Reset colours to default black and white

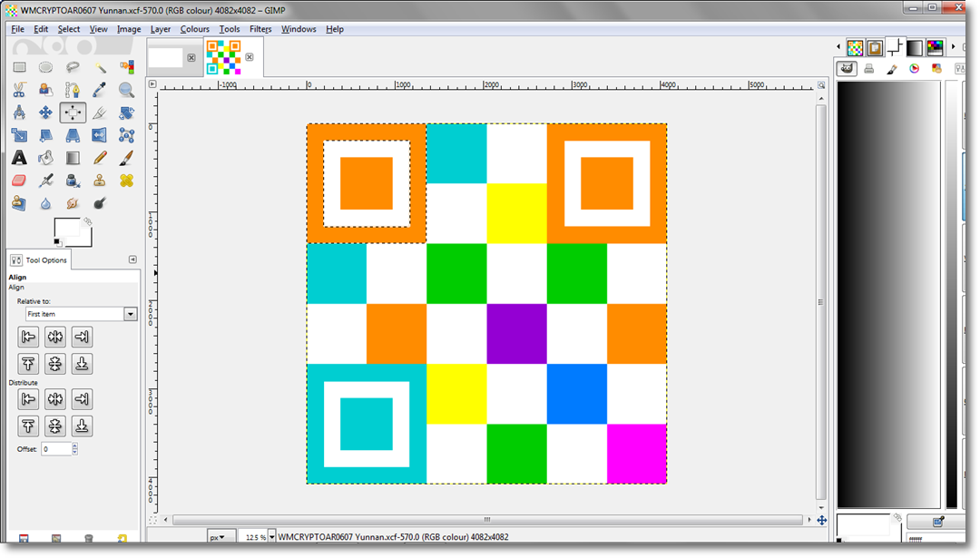(x=57, y=242)
